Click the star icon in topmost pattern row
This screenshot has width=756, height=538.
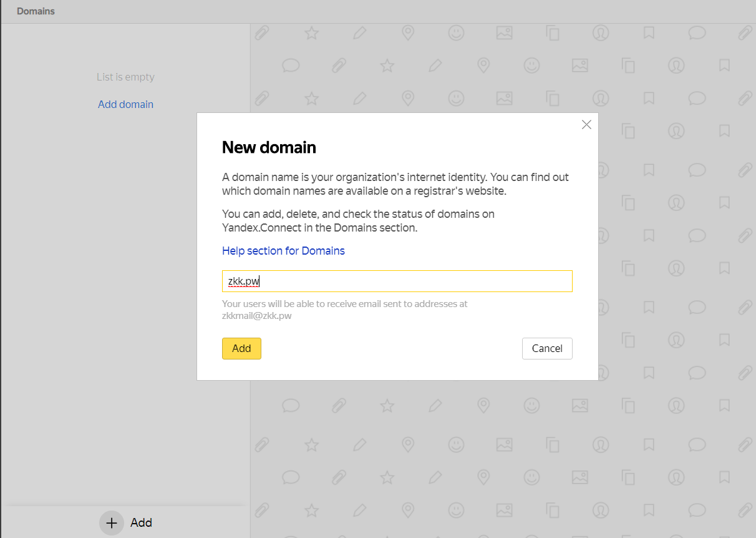pos(311,32)
